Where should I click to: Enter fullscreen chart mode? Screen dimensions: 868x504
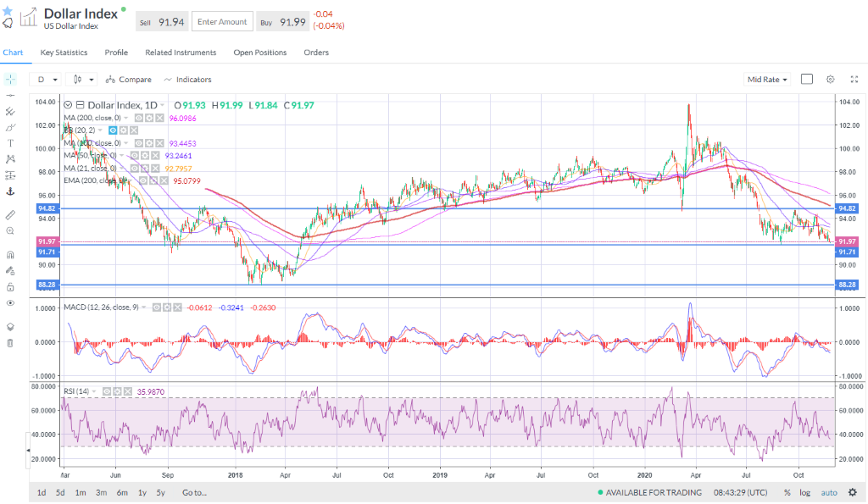(854, 79)
